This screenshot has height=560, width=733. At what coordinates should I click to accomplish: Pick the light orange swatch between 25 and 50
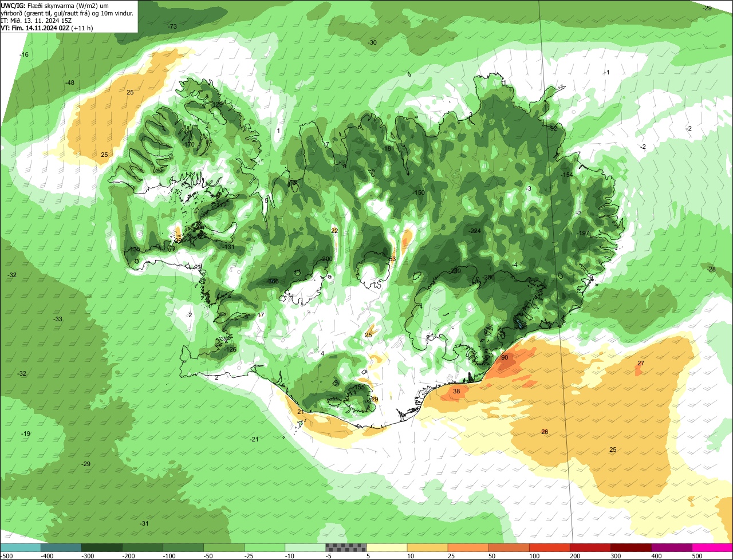coord(468,547)
